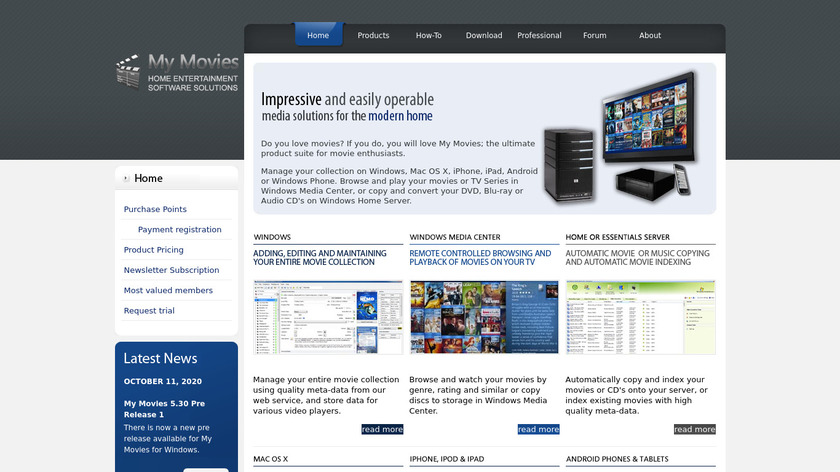Open the Products menu item
840x472 pixels.
(x=373, y=35)
